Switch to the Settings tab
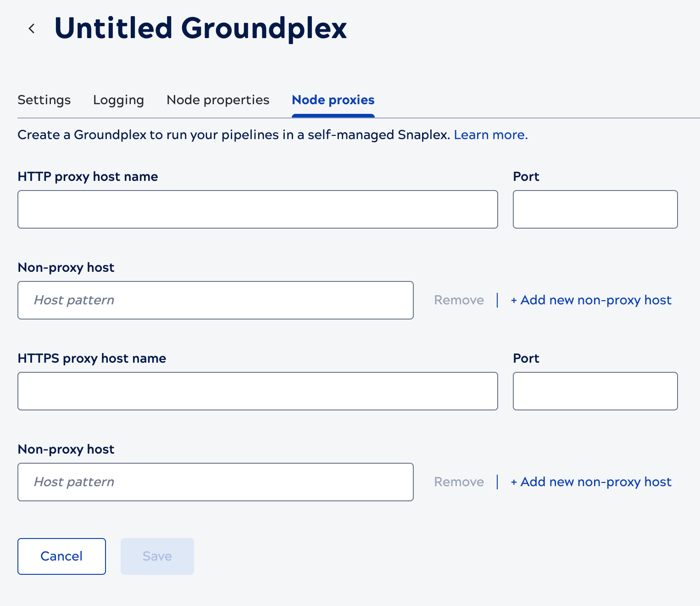The image size is (700, 606). point(44,100)
